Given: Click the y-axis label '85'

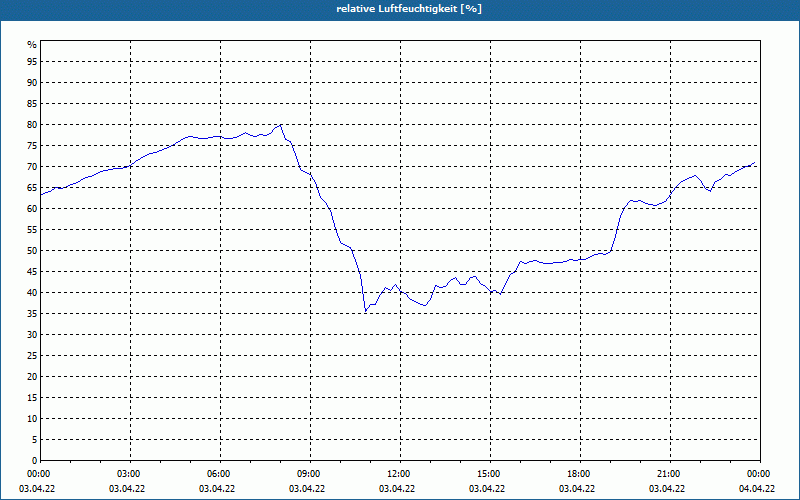Looking at the screenshot, I should pos(32,104).
